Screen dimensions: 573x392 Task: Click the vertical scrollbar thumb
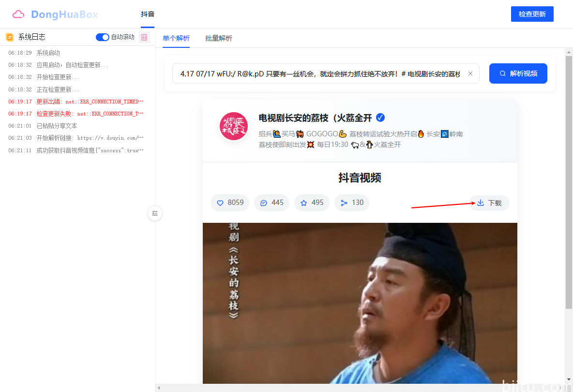coord(569,183)
